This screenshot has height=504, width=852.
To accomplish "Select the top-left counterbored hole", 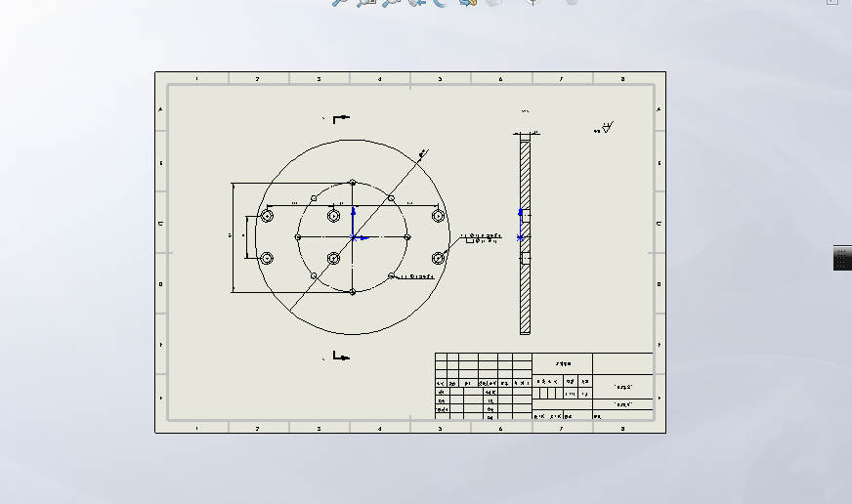I will click(267, 216).
